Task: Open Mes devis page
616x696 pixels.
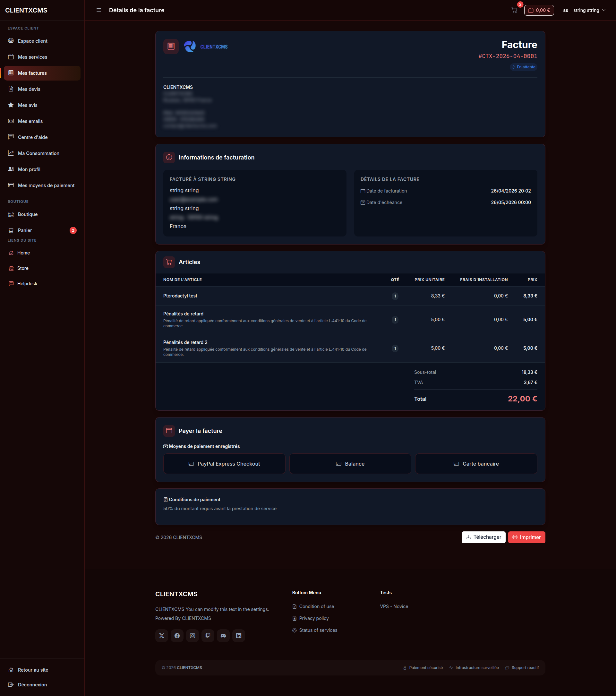Action: pyautogui.click(x=42, y=89)
